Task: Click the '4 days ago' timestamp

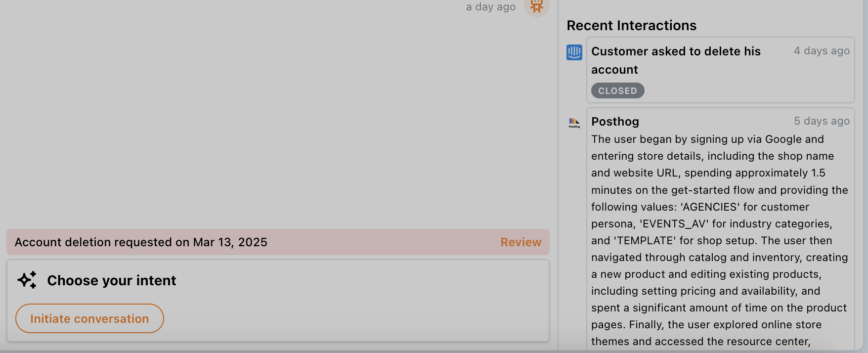Action: (x=822, y=51)
